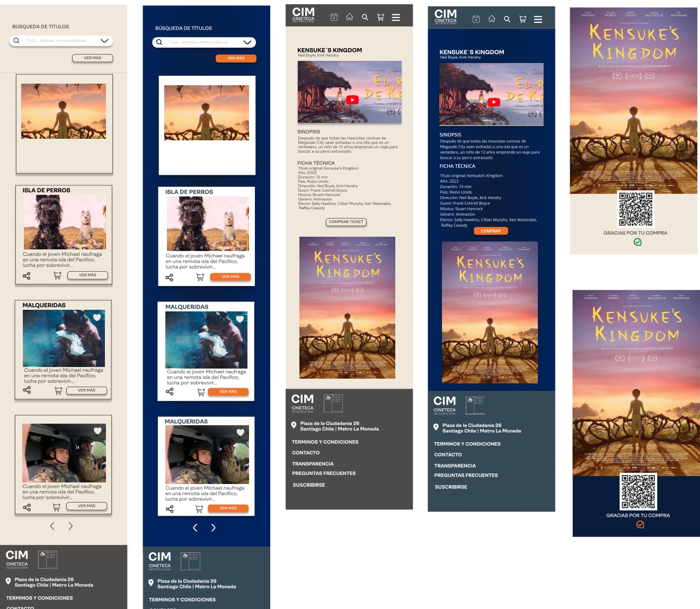Click the CIM logo in the dark blue detail header
Image resolution: width=700 pixels, height=609 pixels.
[x=446, y=16]
